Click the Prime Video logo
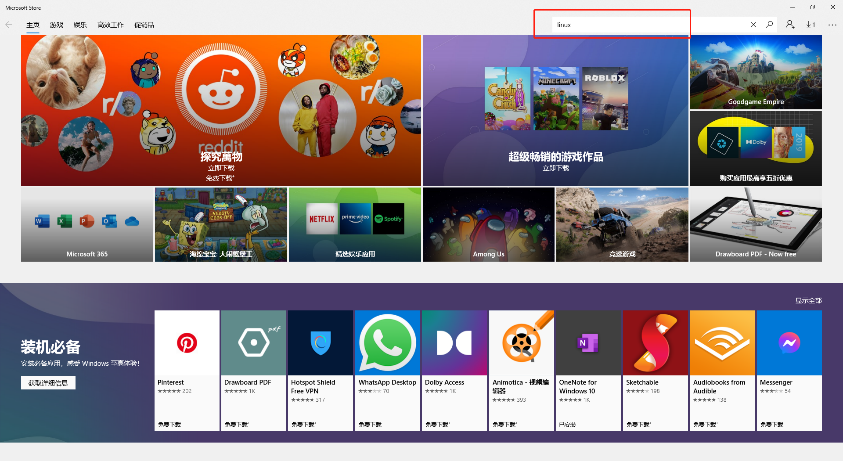The width and height of the screenshot is (843, 461). click(x=355, y=219)
